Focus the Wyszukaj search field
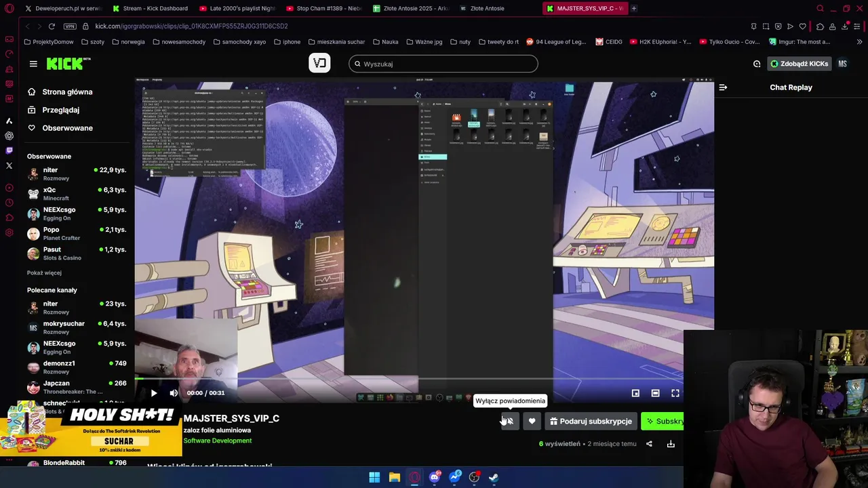This screenshot has height=488, width=868. tap(443, 64)
